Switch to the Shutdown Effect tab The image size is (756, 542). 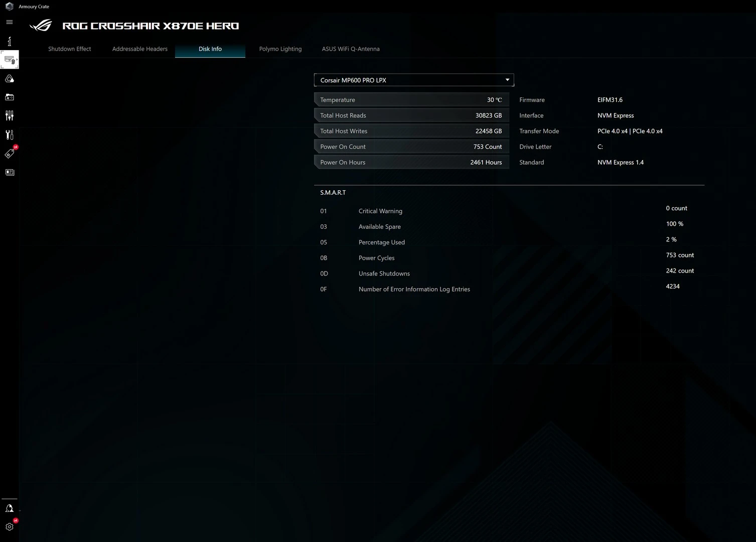point(69,49)
